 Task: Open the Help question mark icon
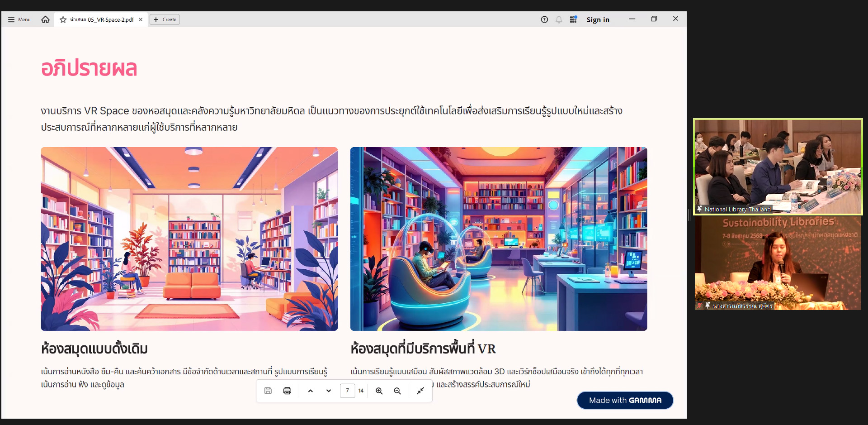(544, 19)
